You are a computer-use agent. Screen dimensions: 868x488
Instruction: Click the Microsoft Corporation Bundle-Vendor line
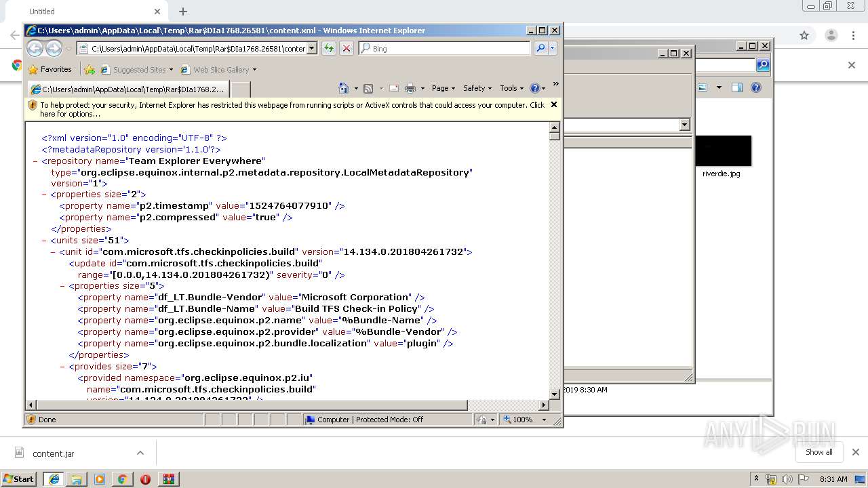point(251,297)
